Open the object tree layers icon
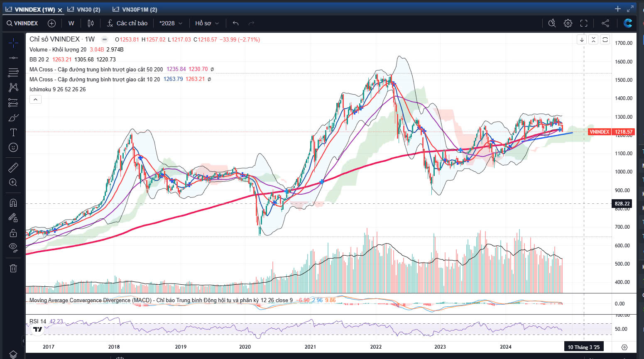The image size is (644, 359). tap(13, 354)
